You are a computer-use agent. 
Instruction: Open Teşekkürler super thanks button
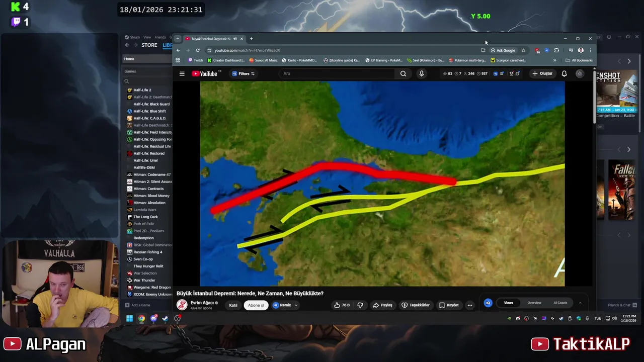(x=416, y=305)
